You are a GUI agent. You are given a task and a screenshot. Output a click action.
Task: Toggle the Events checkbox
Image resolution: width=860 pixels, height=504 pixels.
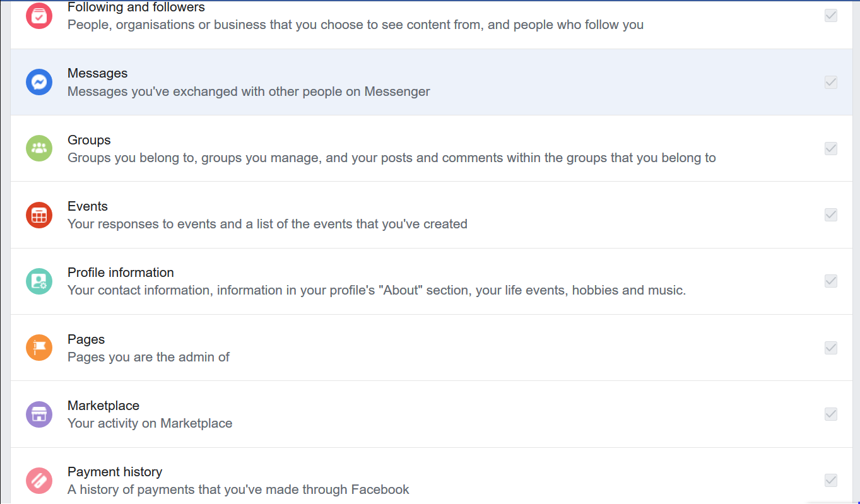831,214
